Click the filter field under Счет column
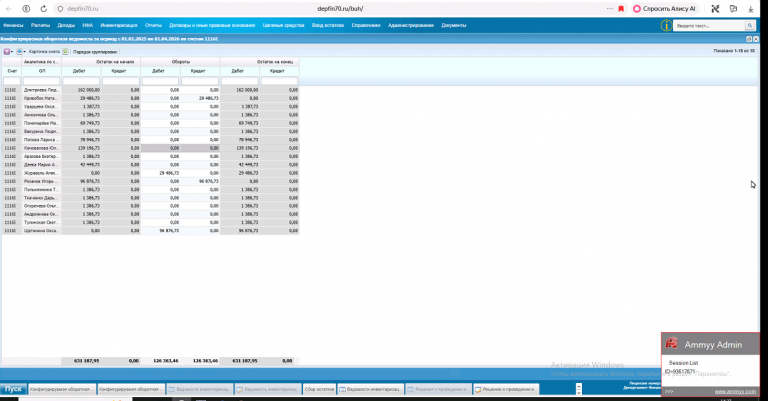This screenshot has width=768, height=401. click(x=12, y=81)
